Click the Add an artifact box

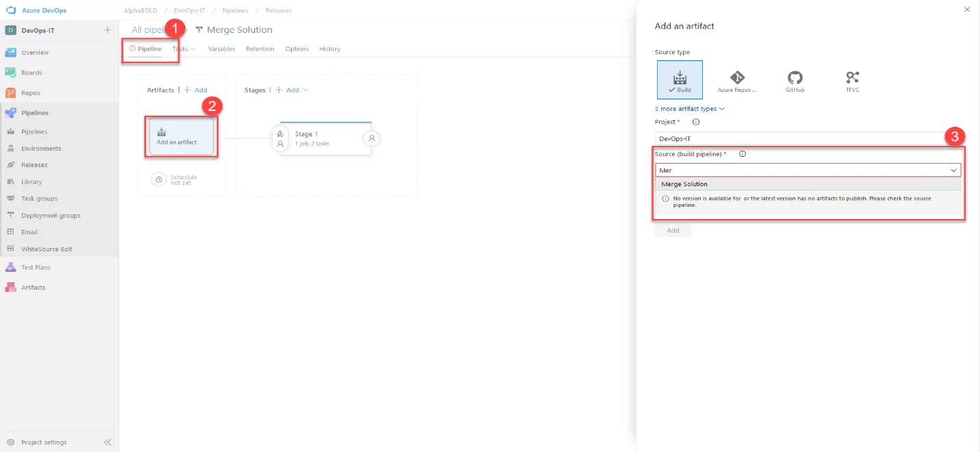pos(181,136)
